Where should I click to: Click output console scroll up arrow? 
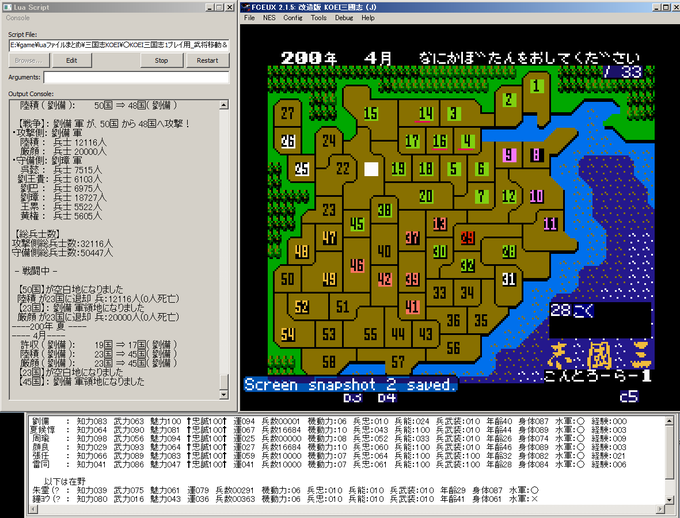click(224, 105)
